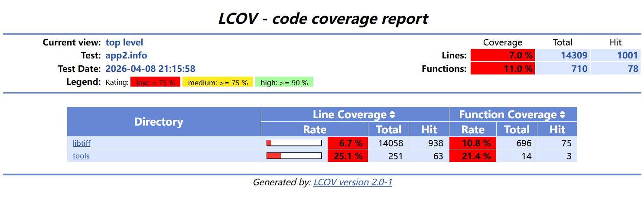Click the green high rating legend swatch

pyautogui.click(x=284, y=82)
